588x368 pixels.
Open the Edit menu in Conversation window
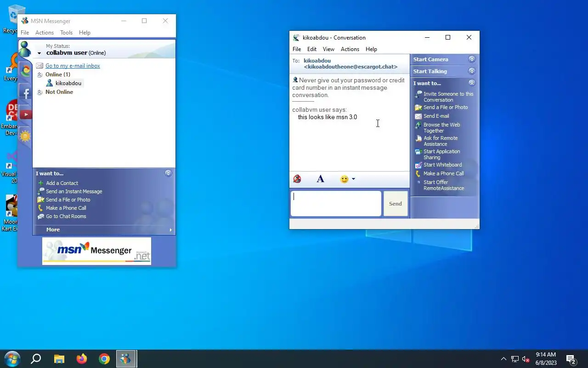312,49
